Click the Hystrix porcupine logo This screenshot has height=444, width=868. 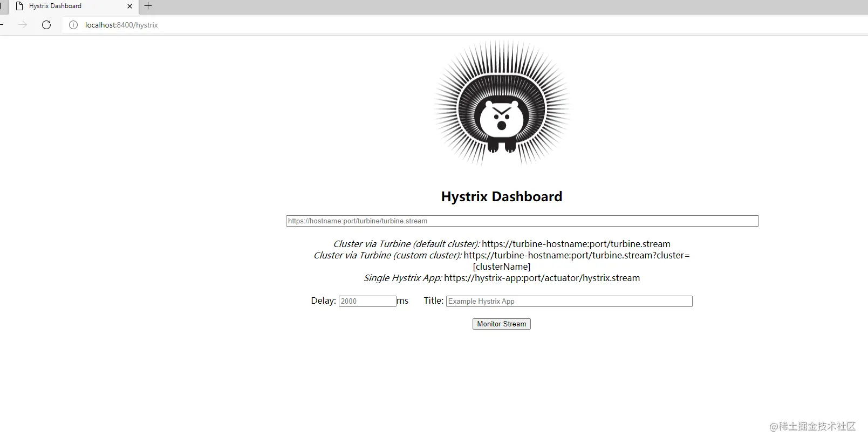[502, 103]
